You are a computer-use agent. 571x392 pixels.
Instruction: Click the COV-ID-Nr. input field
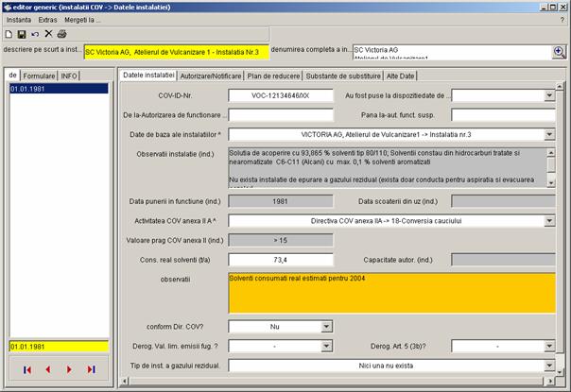coord(280,95)
